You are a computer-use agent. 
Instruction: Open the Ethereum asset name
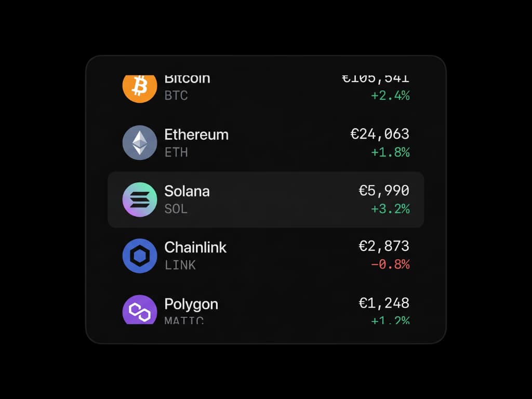click(x=196, y=135)
